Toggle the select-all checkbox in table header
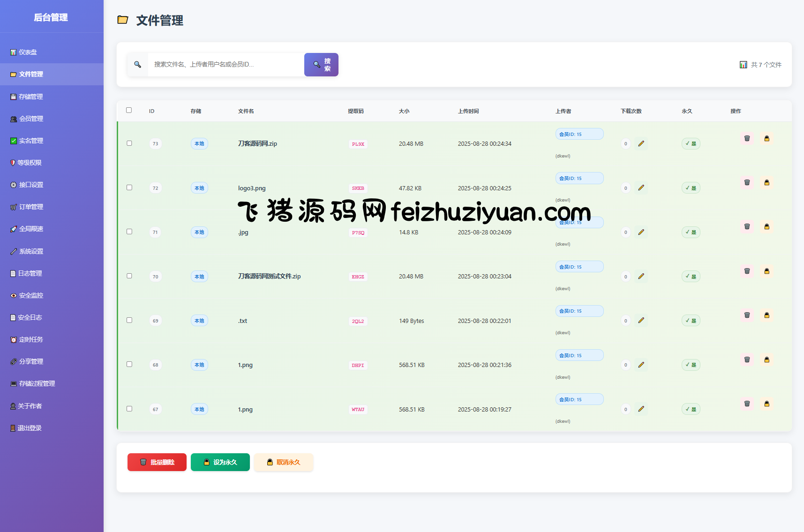Viewport: 804px width, 532px height. coord(129,110)
